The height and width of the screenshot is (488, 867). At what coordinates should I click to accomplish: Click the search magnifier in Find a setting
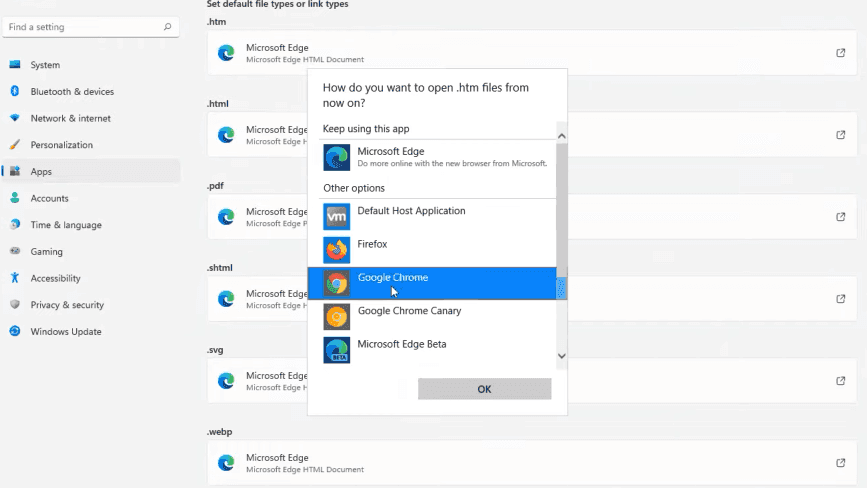[167, 27]
